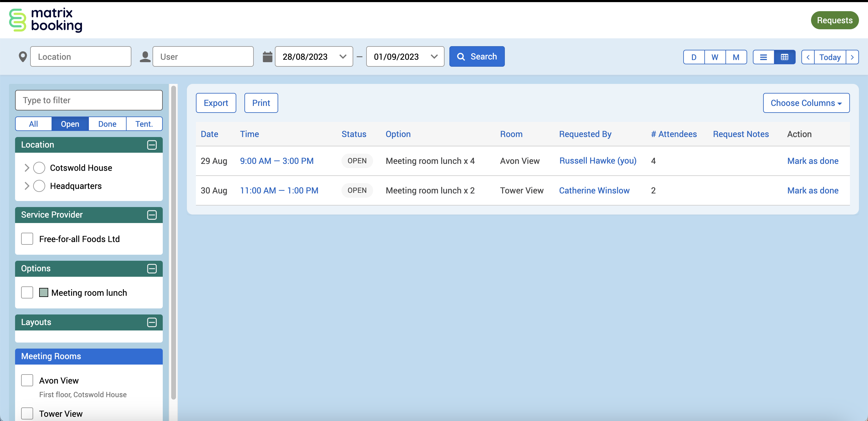Collapse the Layouts filter section
868x421 pixels.
pos(152,322)
